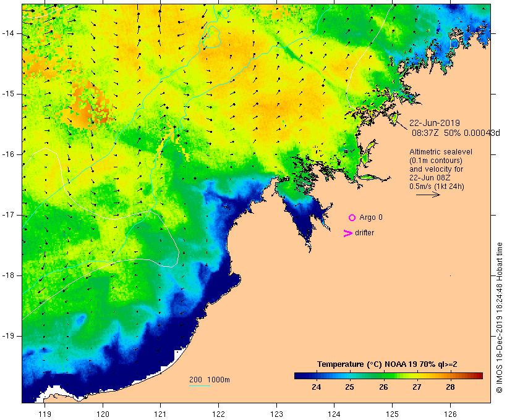Click the 'Altimetric sealevel' label

click(441, 152)
